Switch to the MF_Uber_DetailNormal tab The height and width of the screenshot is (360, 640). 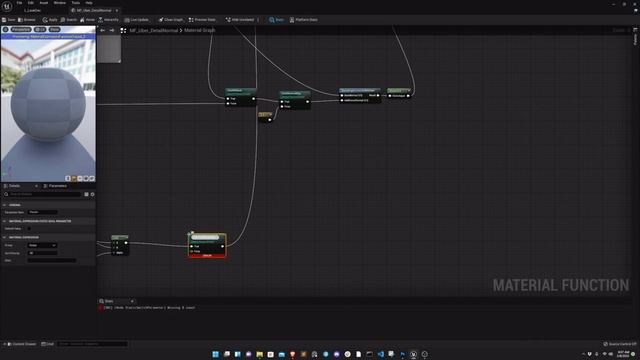(93, 10)
